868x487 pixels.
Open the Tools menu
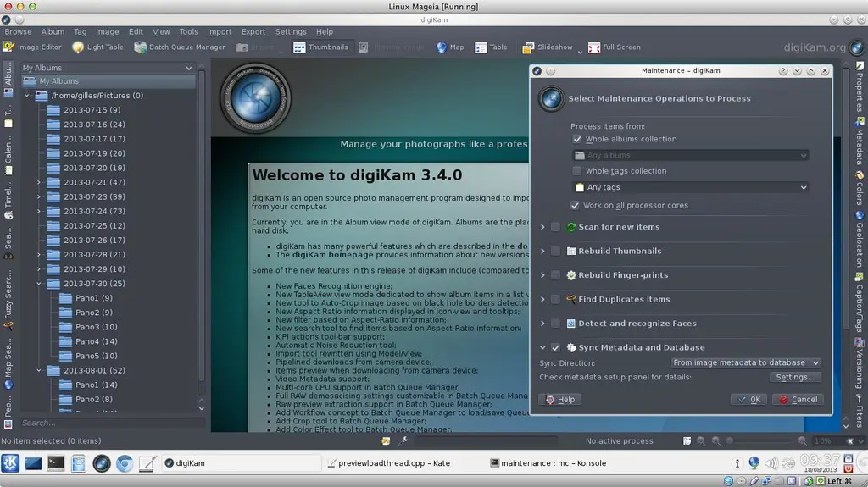pos(188,32)
